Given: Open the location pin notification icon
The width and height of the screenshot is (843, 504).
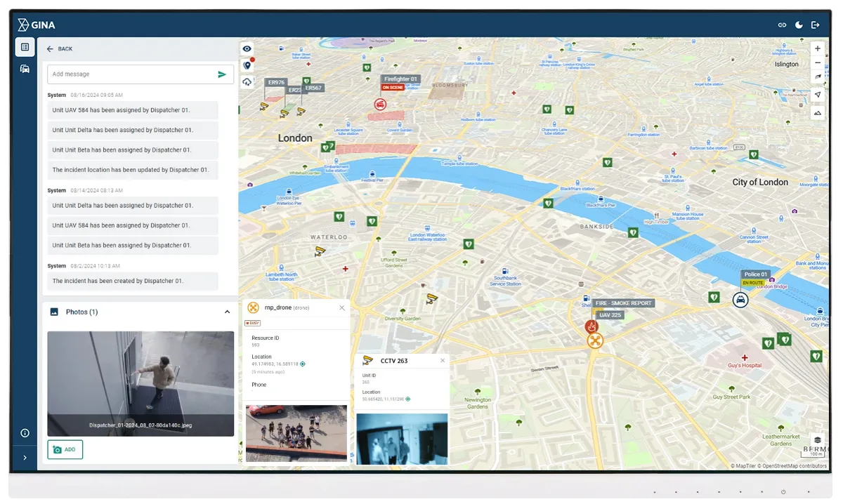Looking at the screenshot, I should pos(247,65).
